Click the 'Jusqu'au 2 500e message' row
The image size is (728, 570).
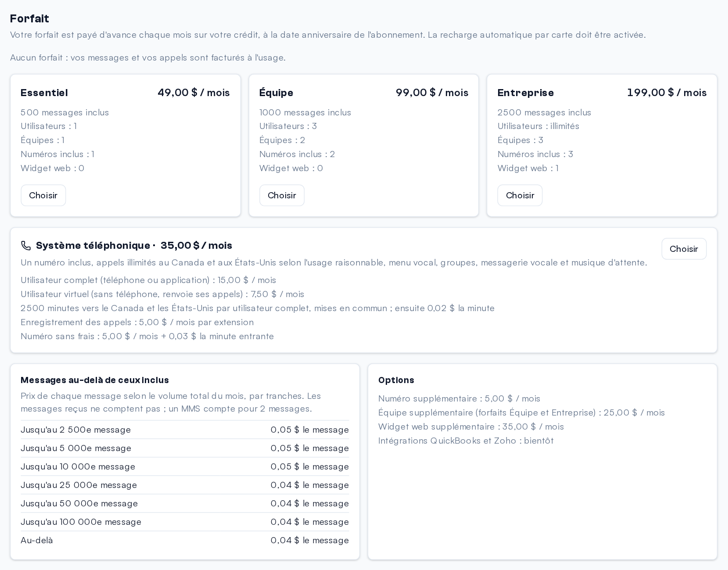185,430
